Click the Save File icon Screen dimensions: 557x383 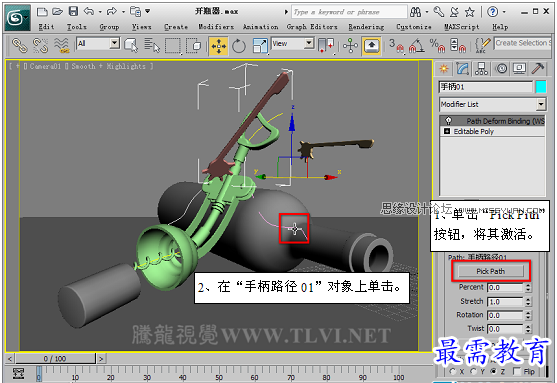click(x=73, y=11)
